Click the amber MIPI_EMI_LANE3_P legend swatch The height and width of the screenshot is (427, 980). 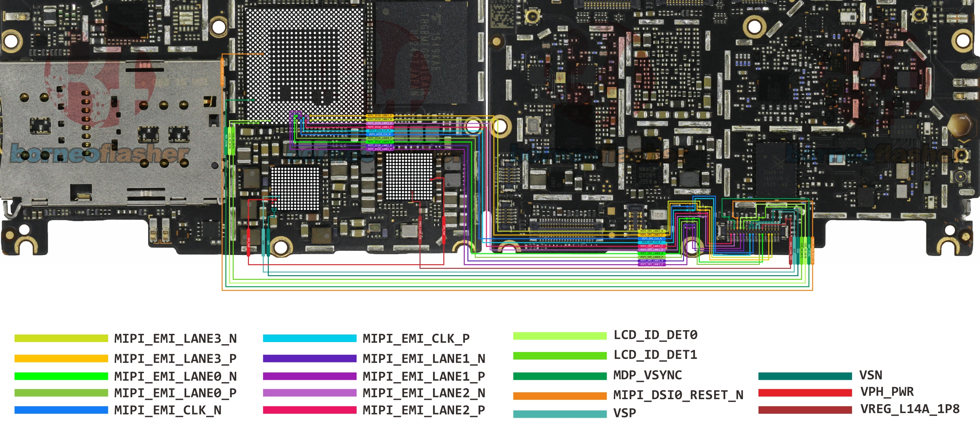point(61,358)
